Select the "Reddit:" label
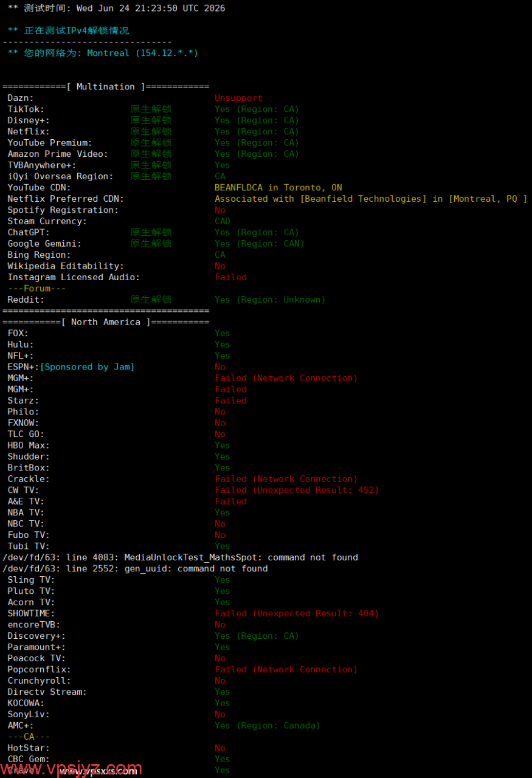532x778 pixels. [26, 300]
